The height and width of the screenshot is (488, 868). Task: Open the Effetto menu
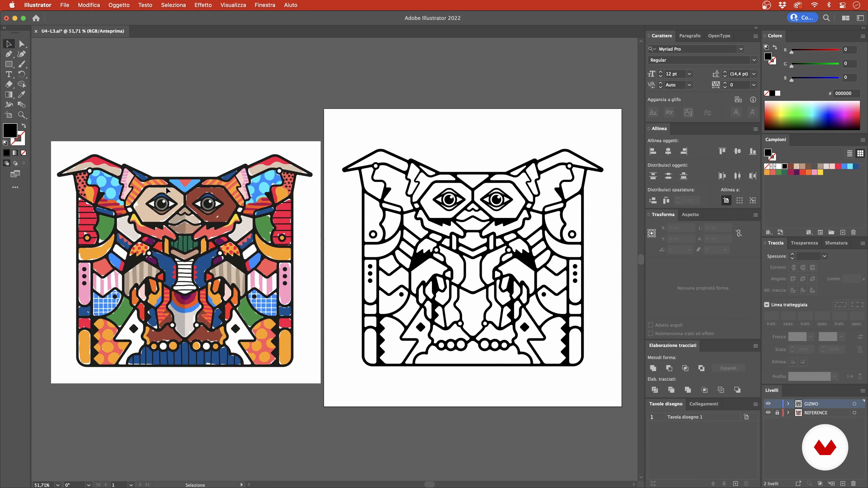click(203, 5)
